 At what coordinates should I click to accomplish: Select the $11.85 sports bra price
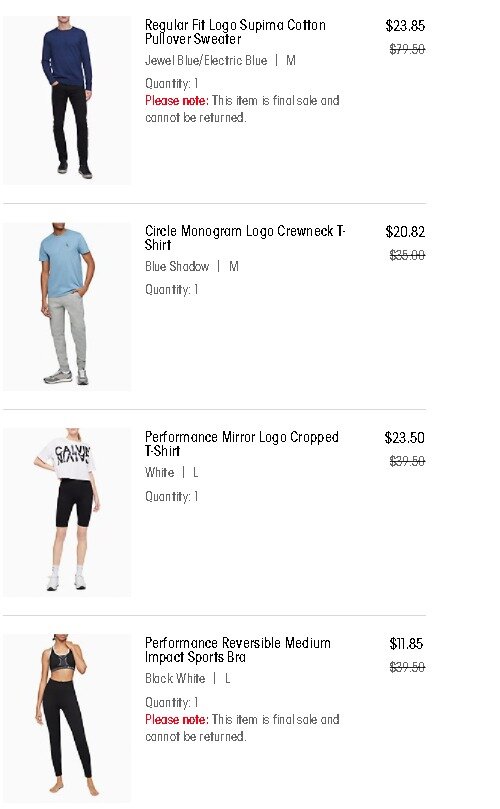[406, 643]
